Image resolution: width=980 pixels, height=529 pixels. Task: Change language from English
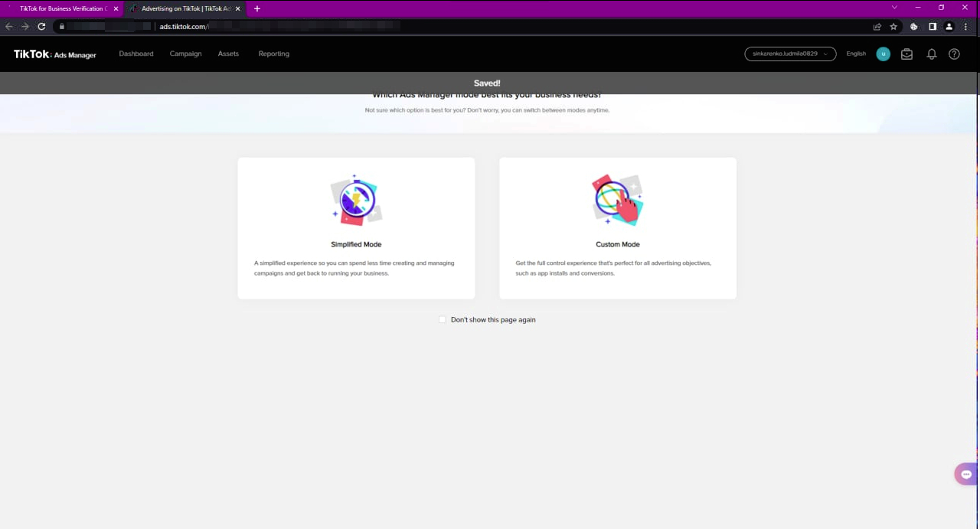click(856, 54)
